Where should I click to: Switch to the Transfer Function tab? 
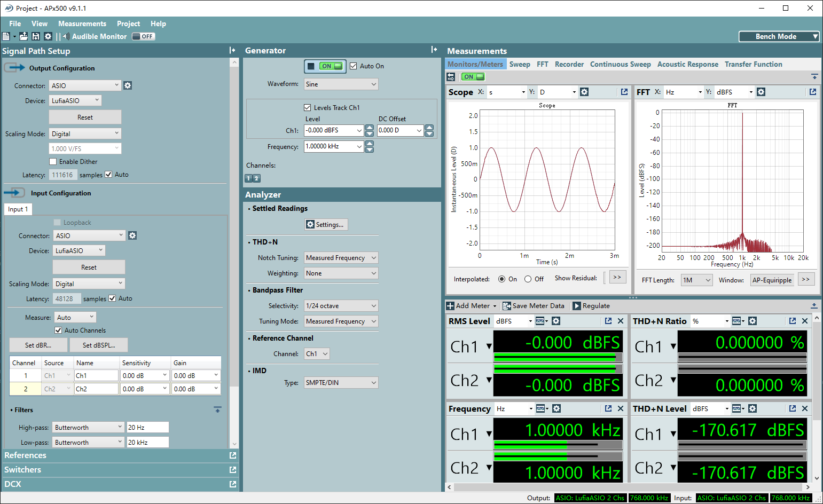click(x=753, y=64)
